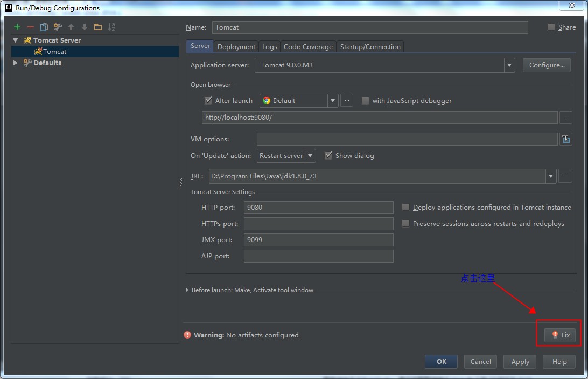Image resolution: width=588 pixels, height=379 pixels.
Task: Select the Tomcat Server group node
Action: 57,40
